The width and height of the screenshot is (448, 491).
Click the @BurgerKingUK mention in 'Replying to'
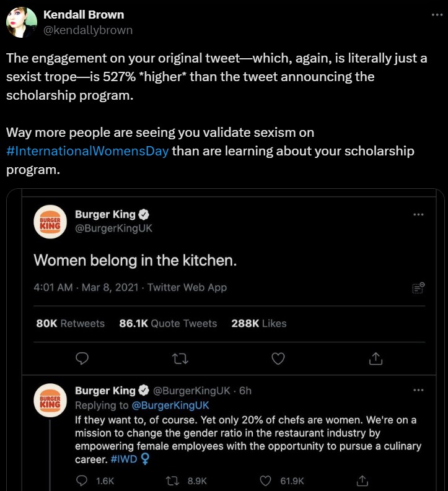click(x=170, y=406)
